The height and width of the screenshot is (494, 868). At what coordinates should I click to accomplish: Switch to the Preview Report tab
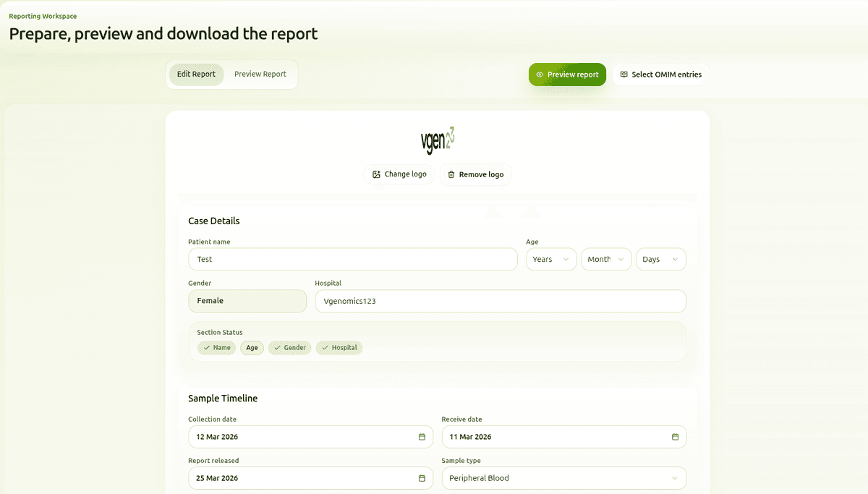coord(260,74)
